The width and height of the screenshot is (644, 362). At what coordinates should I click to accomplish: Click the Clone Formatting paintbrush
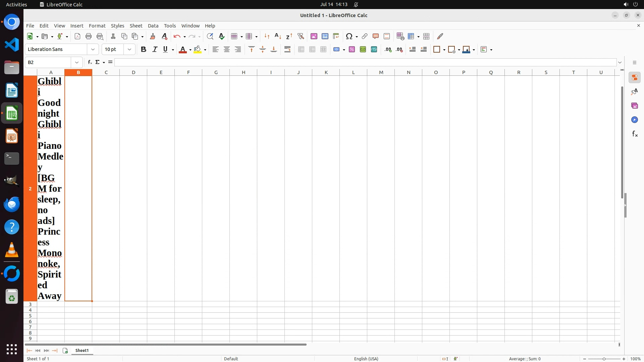153,36
